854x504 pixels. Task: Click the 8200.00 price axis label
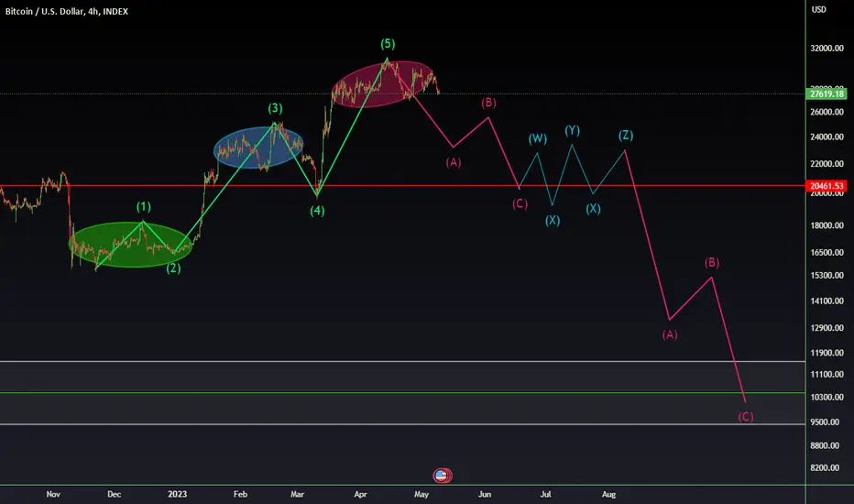[x=827, y=468]
